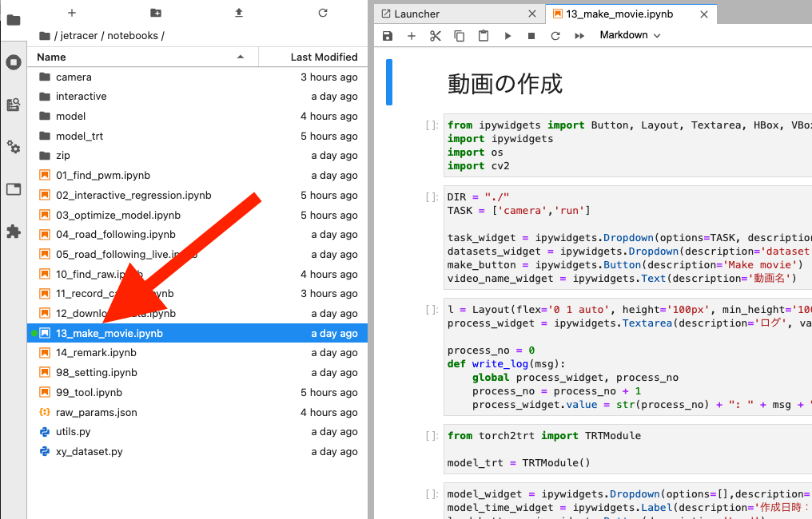Select 98_setting.ipynb file
Image resolution: width=812 pixels, height=519 pixels.
pyautogui.click(x=197, y=373)
